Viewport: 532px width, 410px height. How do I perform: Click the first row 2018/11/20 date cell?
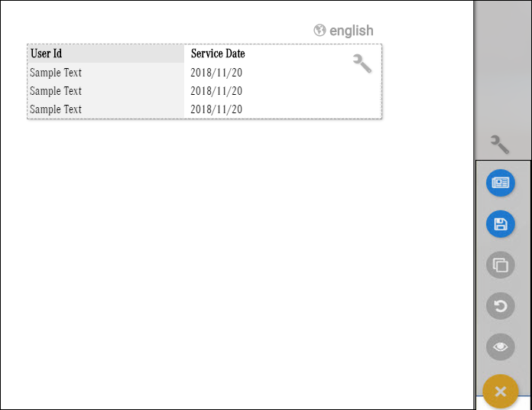[216, 73]
